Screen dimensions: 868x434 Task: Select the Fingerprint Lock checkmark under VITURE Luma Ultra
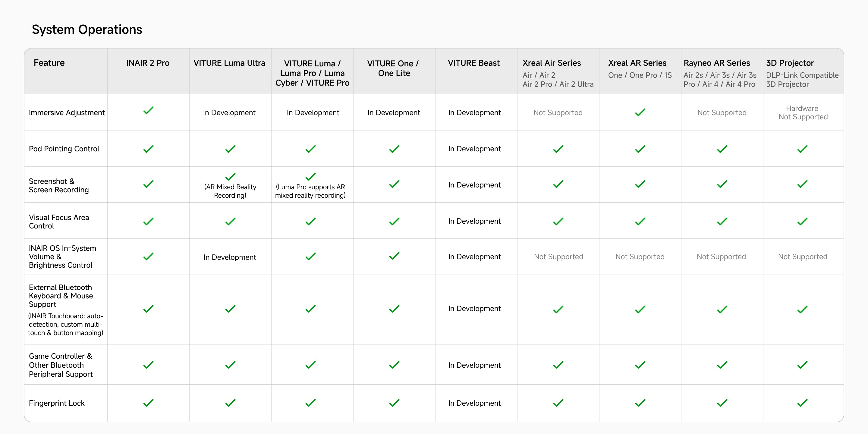(230, 403)
